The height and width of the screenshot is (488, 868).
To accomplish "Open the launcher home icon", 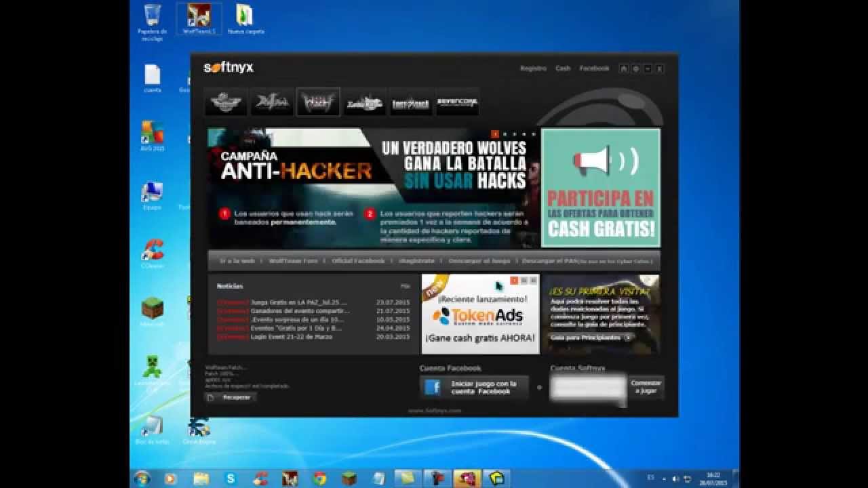I will coord(624,68).
